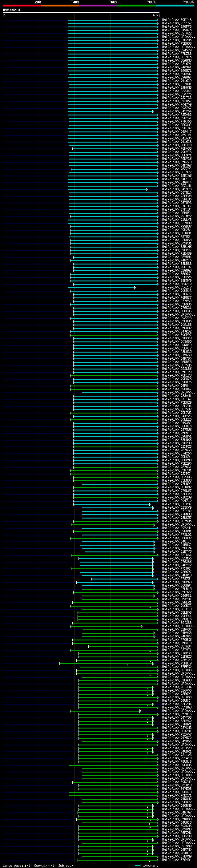Image resolution: width=197 pixels, height=868 pixels.
Task: Select the UniRef100_Q41630 label
Action: [177, 138]
